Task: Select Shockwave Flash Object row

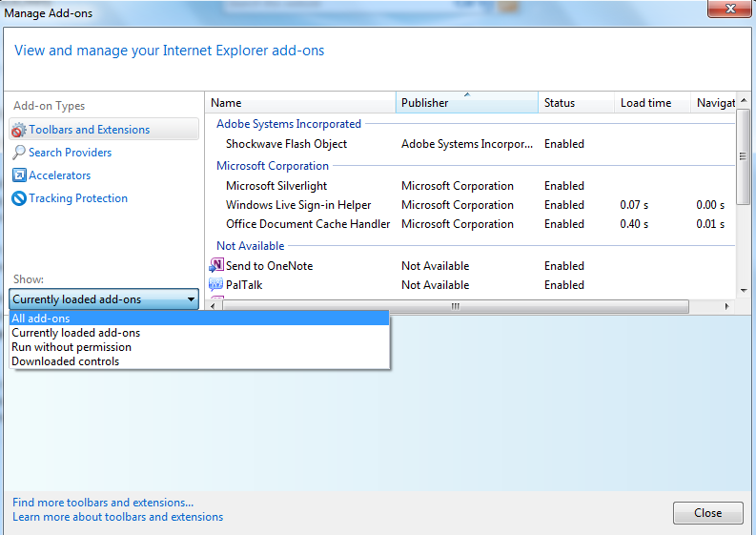Action: click(470, 144)
